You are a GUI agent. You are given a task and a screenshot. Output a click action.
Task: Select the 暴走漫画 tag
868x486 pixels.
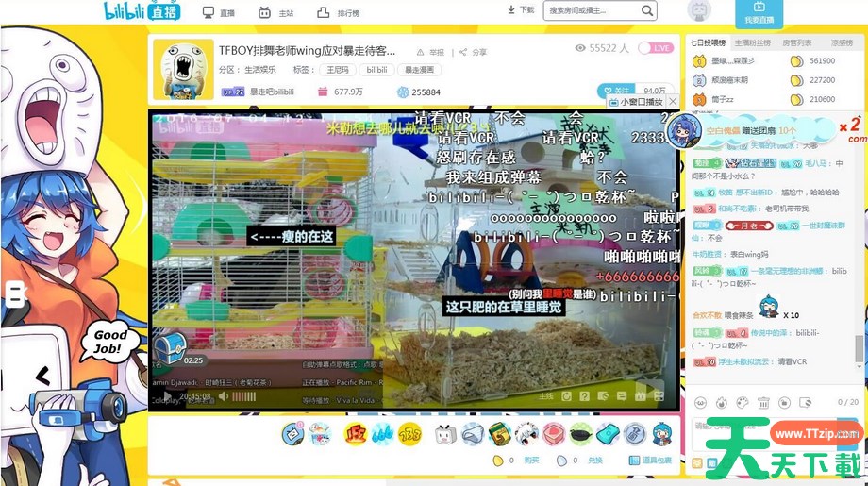point(419,70)
